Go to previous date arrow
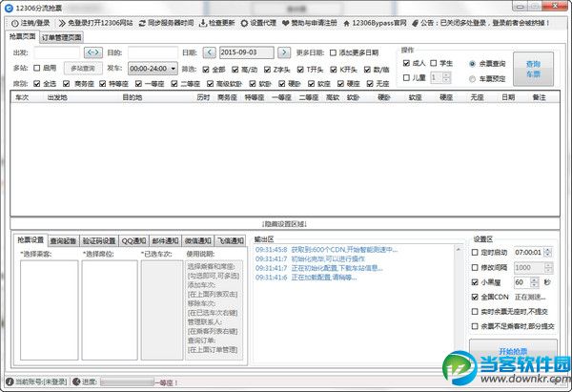 click(209, 52)
